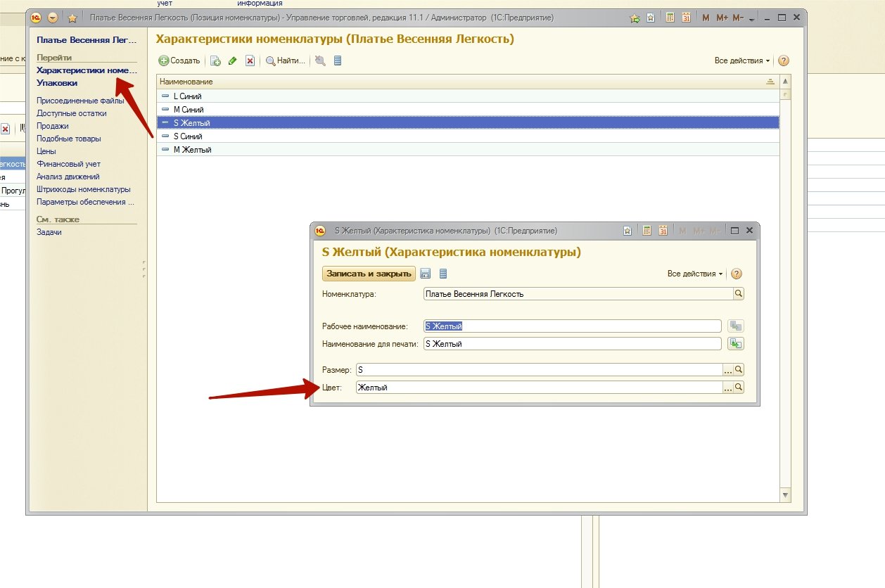This screenshot has width=885, height=588.
Task: Click the save diskette icon in dialog
Action: [x=426, y=274]
